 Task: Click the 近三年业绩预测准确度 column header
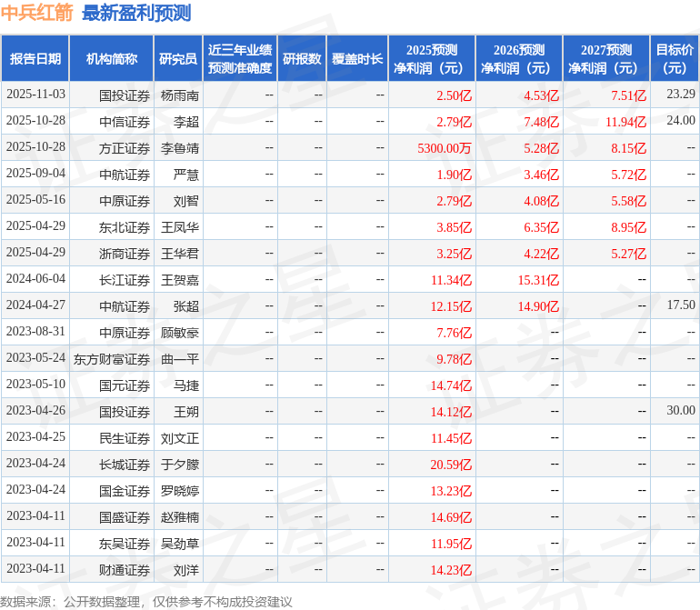pyautogui.click(x=240, y=58)
